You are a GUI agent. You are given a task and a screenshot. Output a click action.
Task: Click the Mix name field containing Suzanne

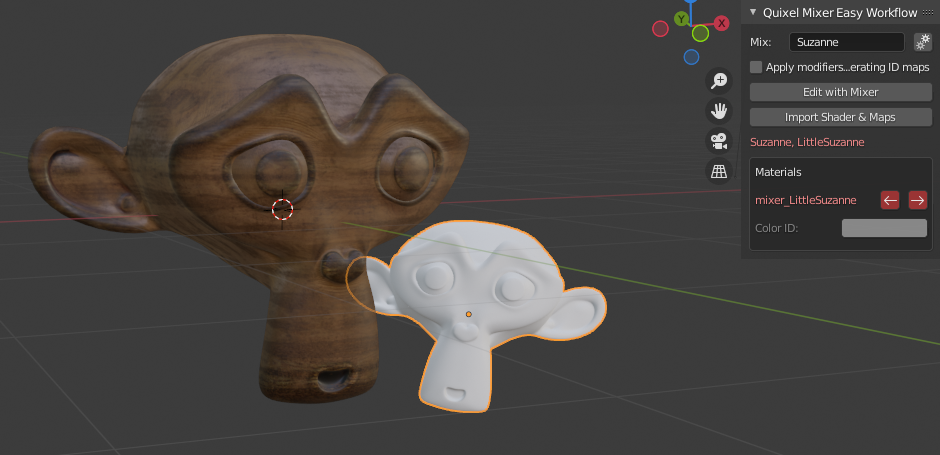pos(846,42)
